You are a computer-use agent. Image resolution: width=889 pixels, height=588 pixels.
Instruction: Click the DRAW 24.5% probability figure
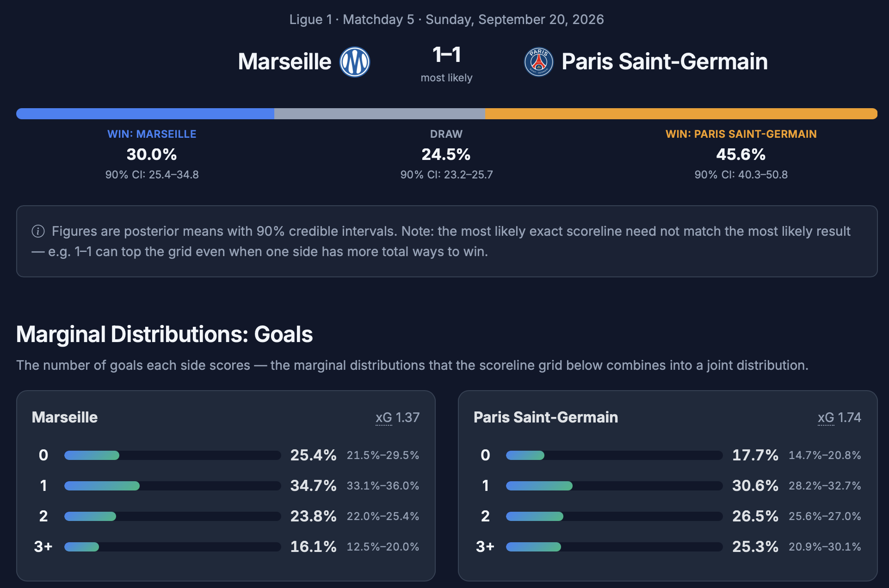point(446,154)
